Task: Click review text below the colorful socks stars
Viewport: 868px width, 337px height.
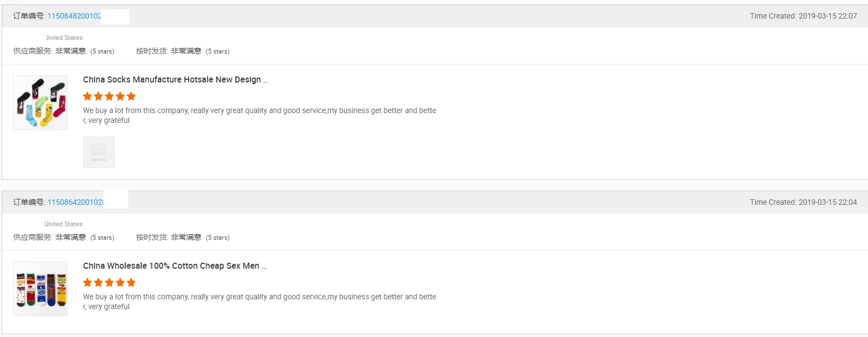Action: coord(259,115)
